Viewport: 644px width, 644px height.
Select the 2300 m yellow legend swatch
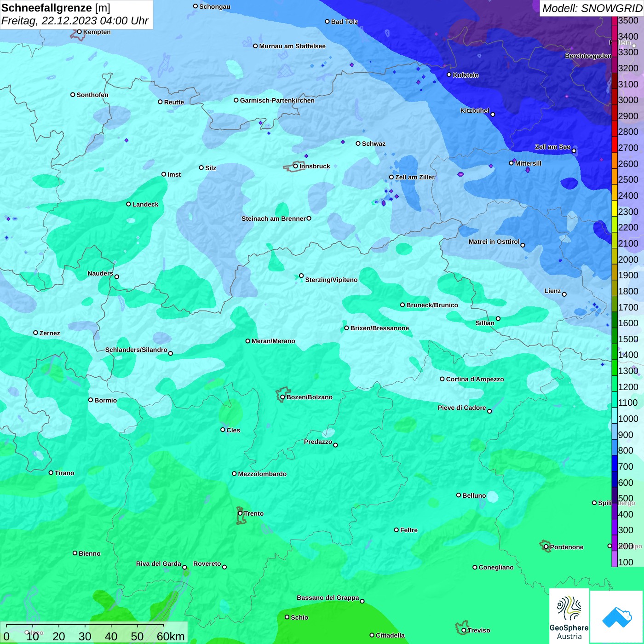click(614, 208)
